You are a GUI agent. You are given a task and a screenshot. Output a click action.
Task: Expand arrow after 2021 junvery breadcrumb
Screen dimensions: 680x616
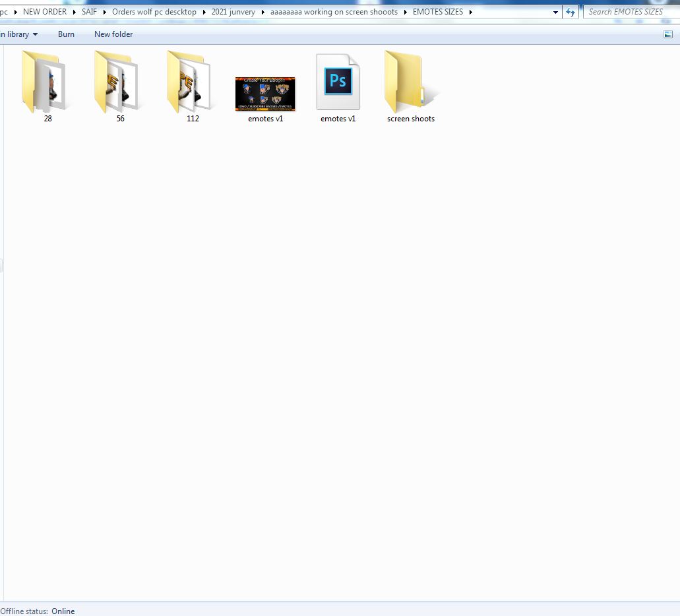pos(263,12)
